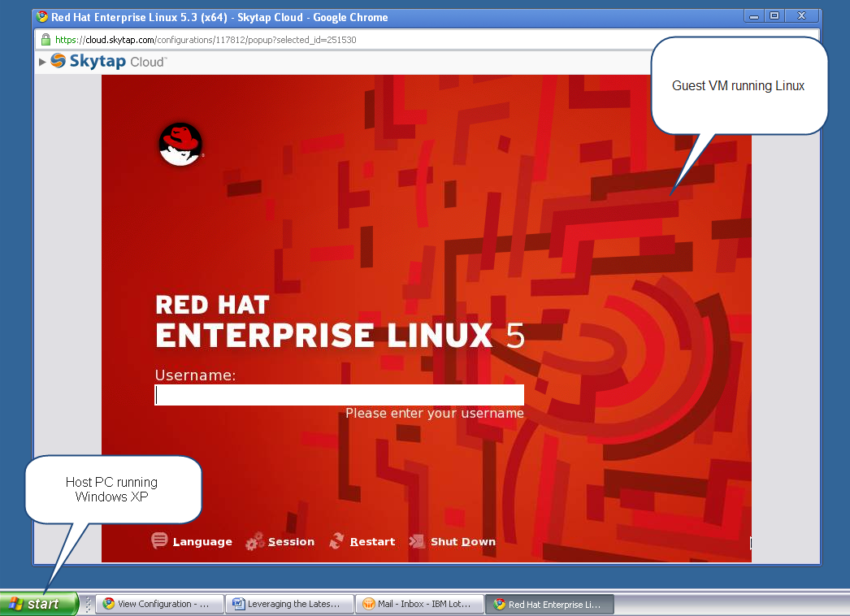Switch to the Mail - Inbox taskbar item
This screenshot has height=616, width=850.
(420, 603)
